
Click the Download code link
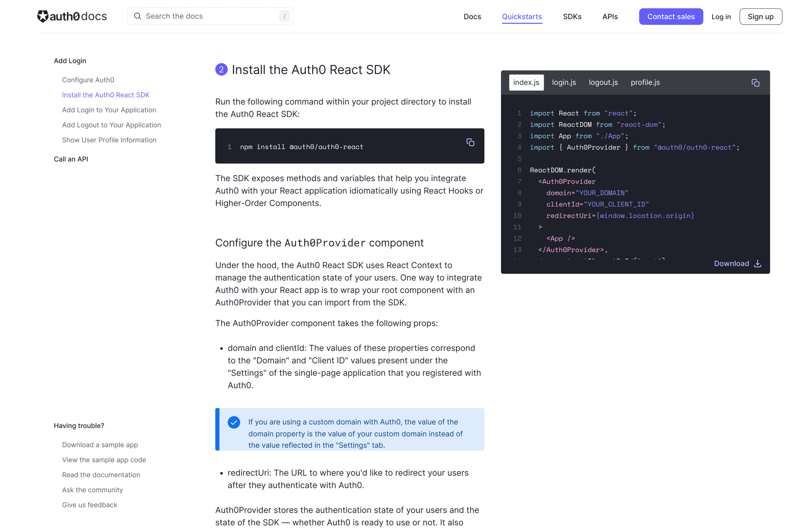click(x=737, y=264)
